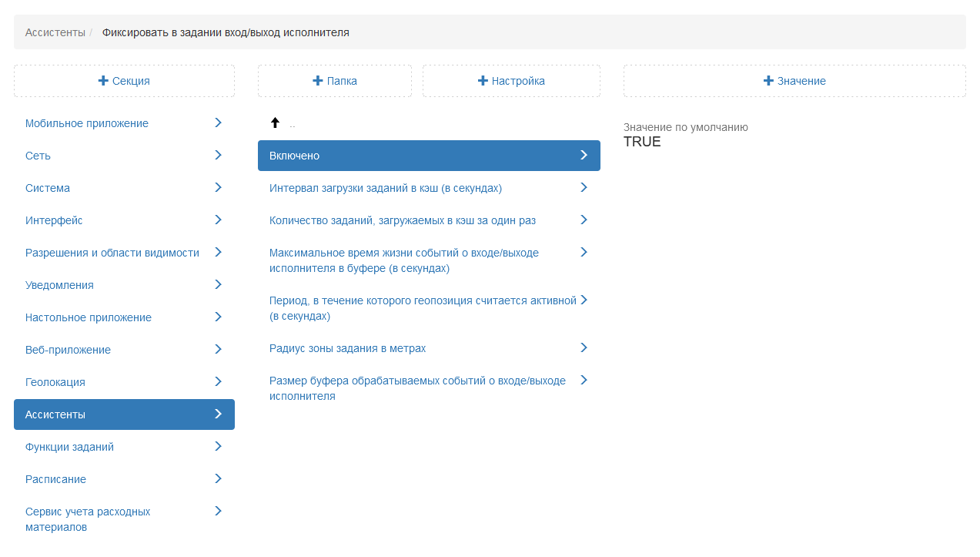Click plus icon next to Значение
This screenshot has height=557, width=980.
768,81
